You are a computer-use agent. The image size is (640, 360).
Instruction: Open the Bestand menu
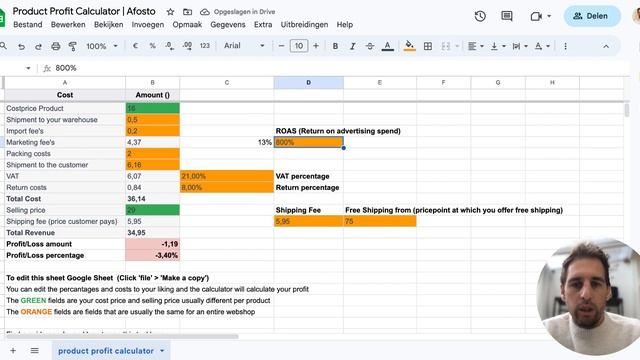[28, 24]
